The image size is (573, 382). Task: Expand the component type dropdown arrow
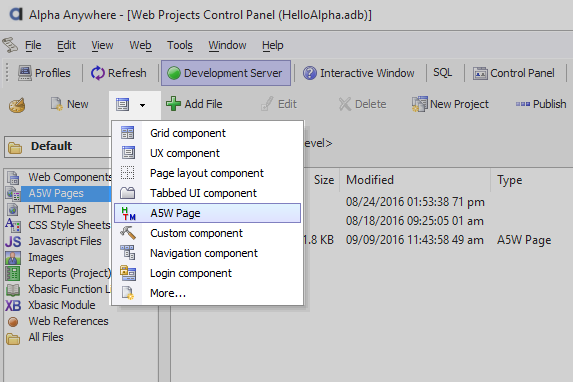pos(143,105)
